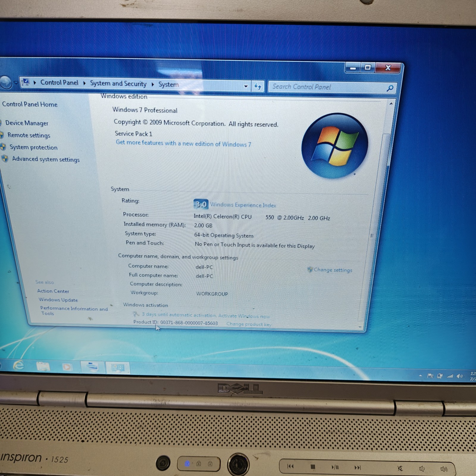This screenshot has height=476, width=476.
Task: Click the dell-PC computer name value
Action: [204, 267]
